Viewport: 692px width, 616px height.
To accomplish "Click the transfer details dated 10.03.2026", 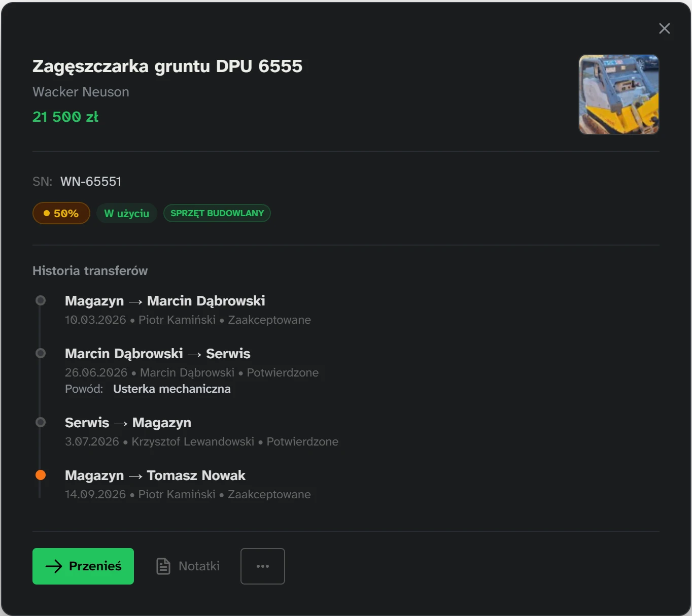I will click(x=188, y=320).
